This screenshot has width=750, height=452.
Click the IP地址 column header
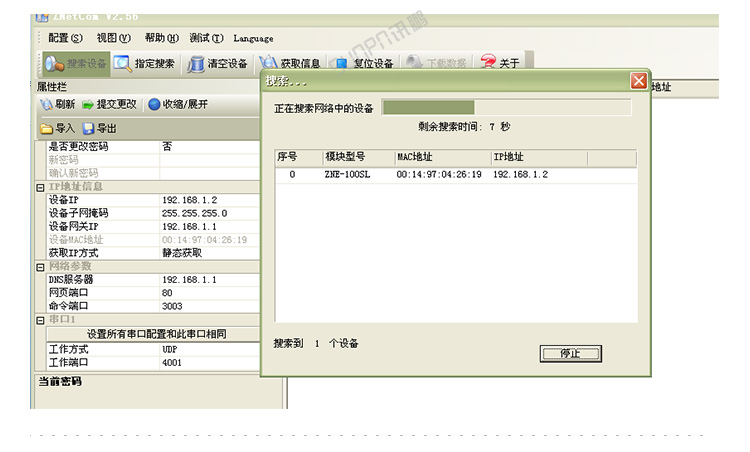pos(539,157)
